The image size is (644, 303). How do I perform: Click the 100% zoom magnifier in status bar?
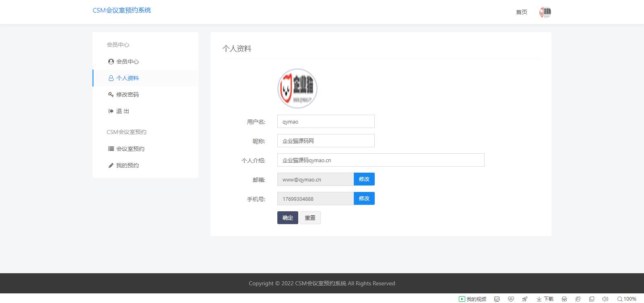click(x=627, y=299)
